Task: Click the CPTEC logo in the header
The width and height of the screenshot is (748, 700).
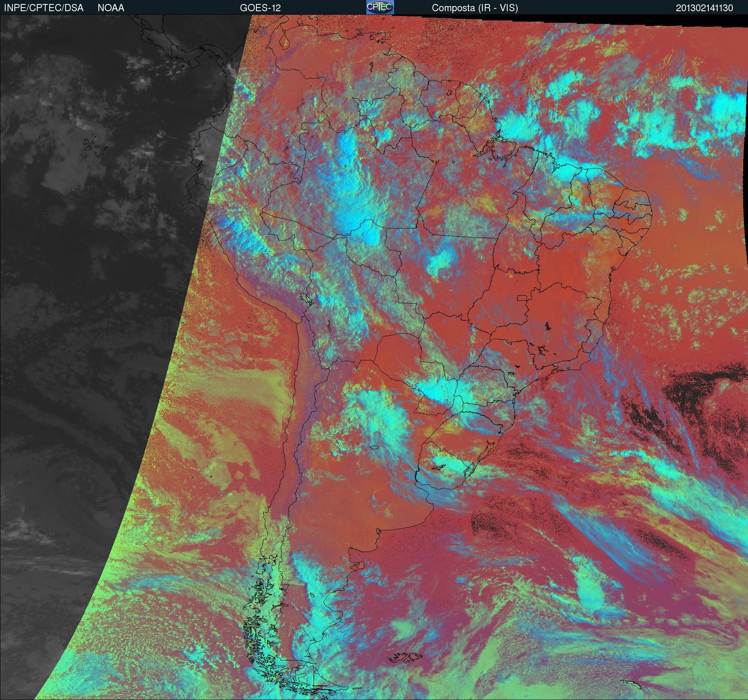Action: click(x=380, y=7)
